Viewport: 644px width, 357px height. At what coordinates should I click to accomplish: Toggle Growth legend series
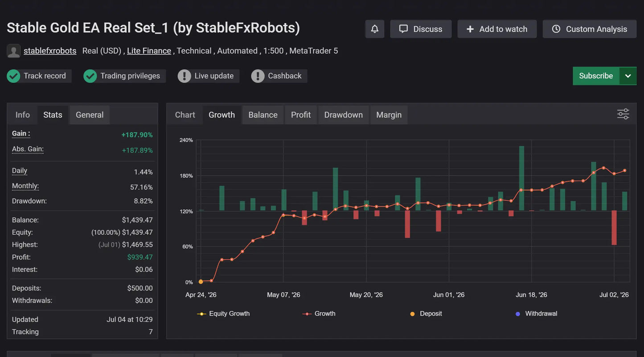point(319,314)
